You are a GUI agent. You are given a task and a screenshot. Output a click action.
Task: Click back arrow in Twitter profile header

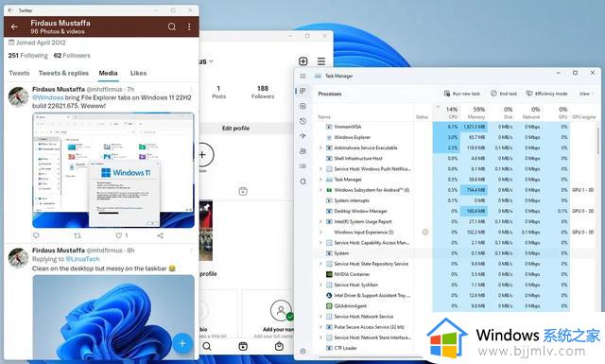pos(15,26)
